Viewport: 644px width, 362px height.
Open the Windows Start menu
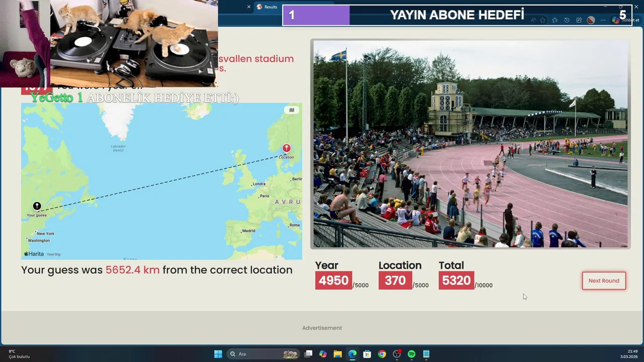pos(218,354)
